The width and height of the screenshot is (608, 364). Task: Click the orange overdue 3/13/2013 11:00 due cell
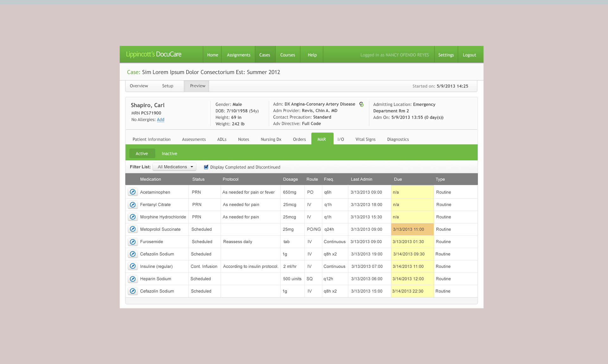coord(412,229)
